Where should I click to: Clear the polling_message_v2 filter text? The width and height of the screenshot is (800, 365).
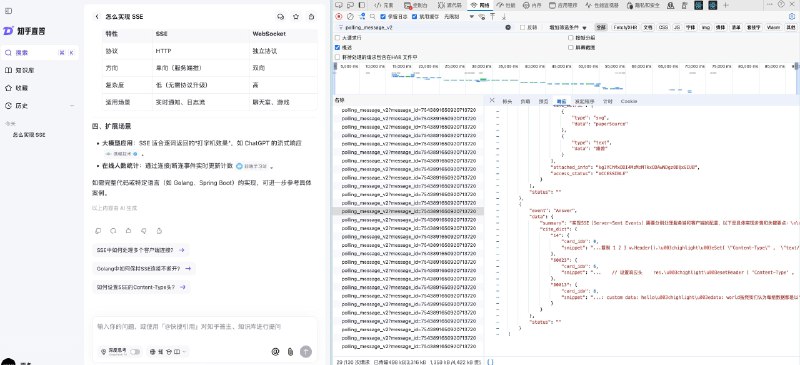pyautogui.click(x=508, y=28)
